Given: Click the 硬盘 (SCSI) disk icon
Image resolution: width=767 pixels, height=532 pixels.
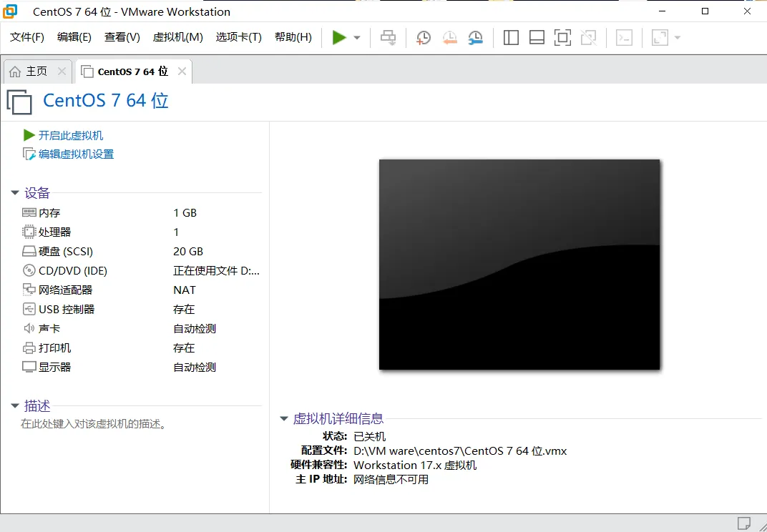Looking at the screenshot, I should coord(29,251).
